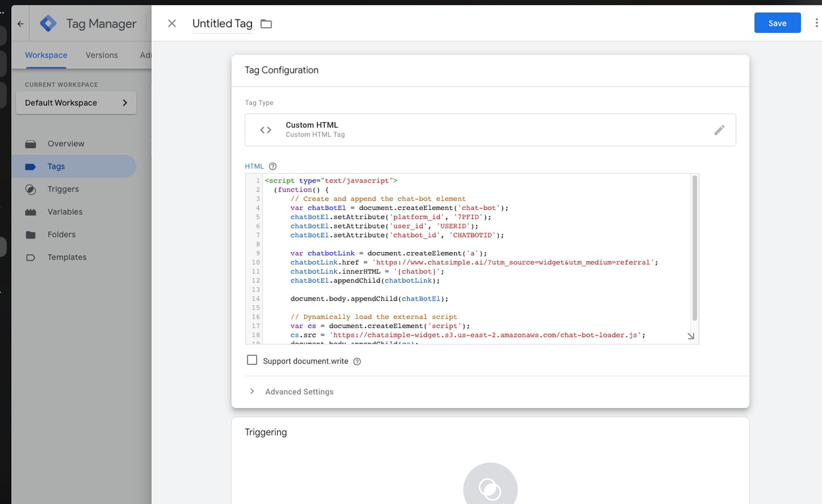Click the CURRENT WORKSPACE label
The image size is (822, 504).
(x=61, y=85)
